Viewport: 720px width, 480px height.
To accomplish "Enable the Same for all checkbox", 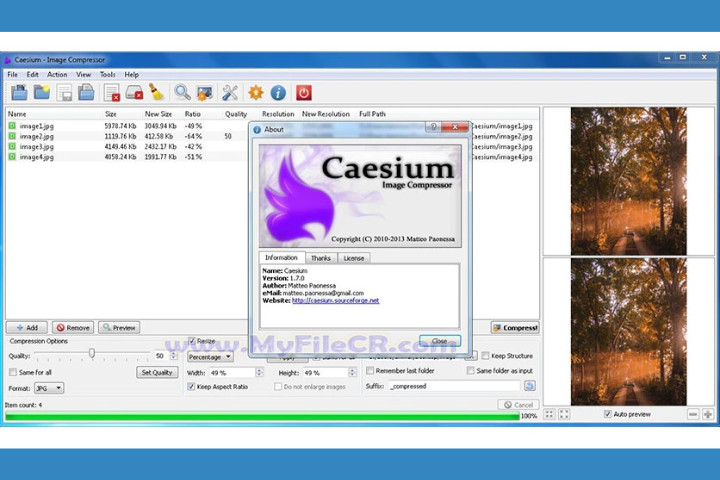I will 13,372.
